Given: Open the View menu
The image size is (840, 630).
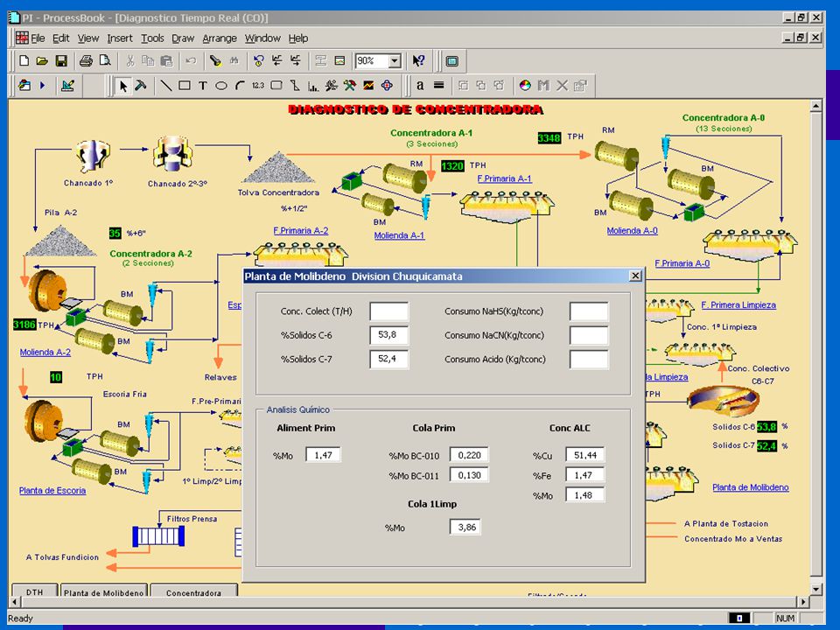Looking at the screenshot, I should coord(88,38).
